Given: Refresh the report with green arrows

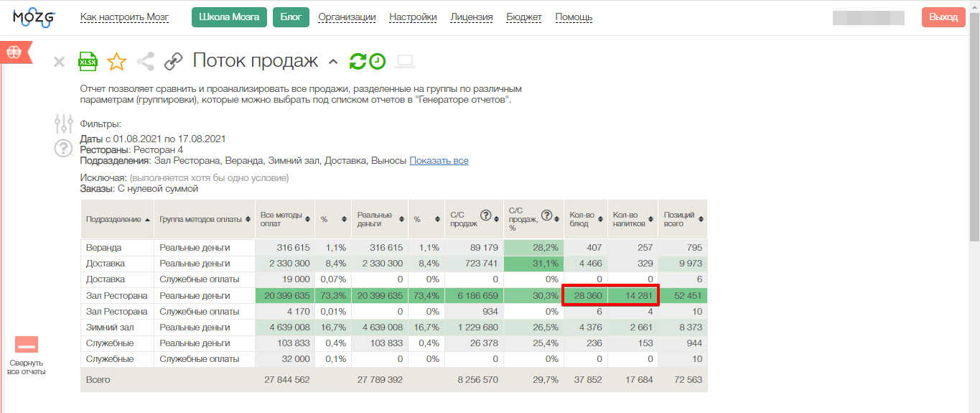Looking at the screenshot, I should [x=358, y=62].
